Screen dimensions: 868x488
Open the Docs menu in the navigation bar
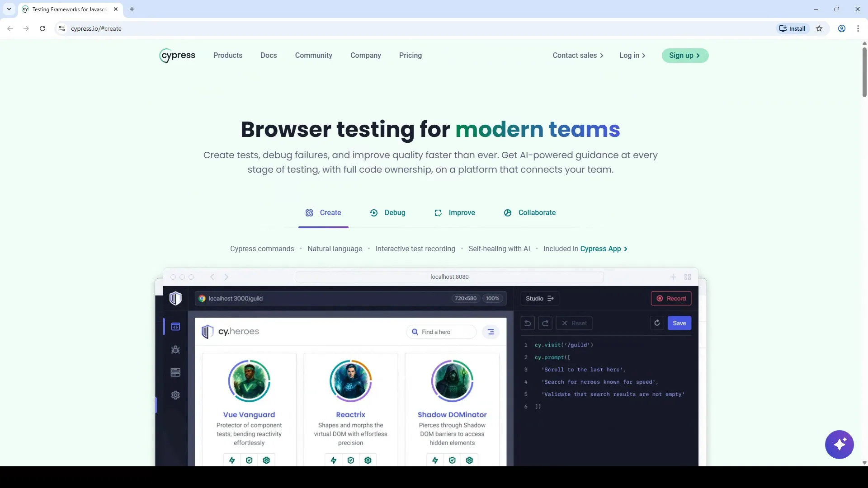pos(269,55)
